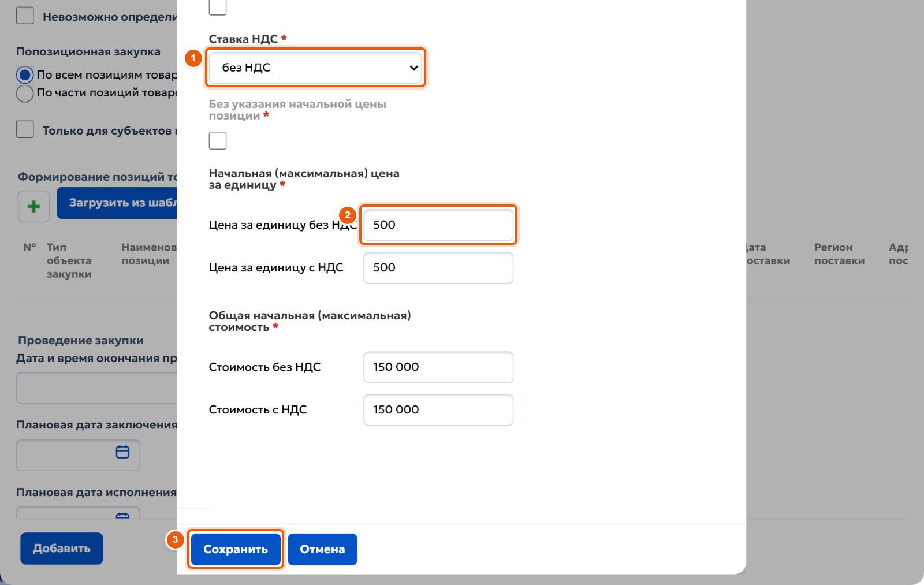Click the green plus add-position icon
Image resolution: width=924 pixels, height=585 pixels.
[x=33, y=206]
